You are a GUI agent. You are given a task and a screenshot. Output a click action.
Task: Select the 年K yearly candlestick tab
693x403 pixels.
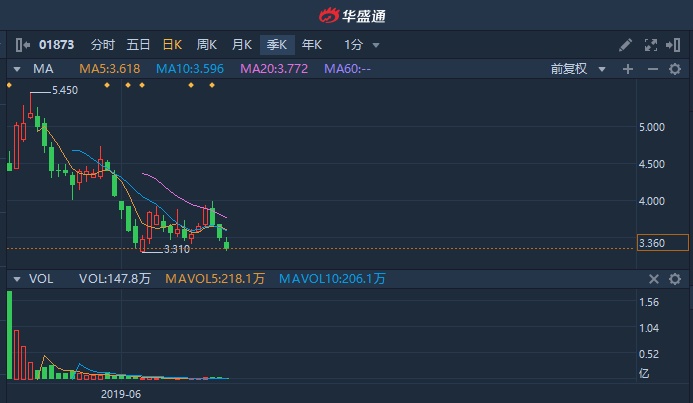click(312, 45)
